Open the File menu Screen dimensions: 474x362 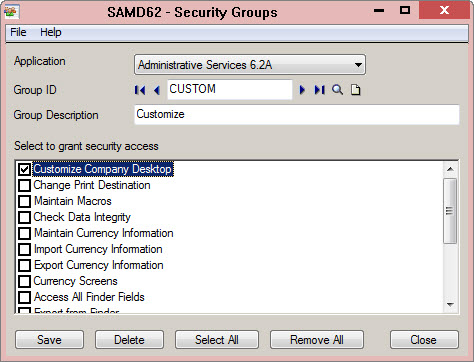(x=18, y=32)
